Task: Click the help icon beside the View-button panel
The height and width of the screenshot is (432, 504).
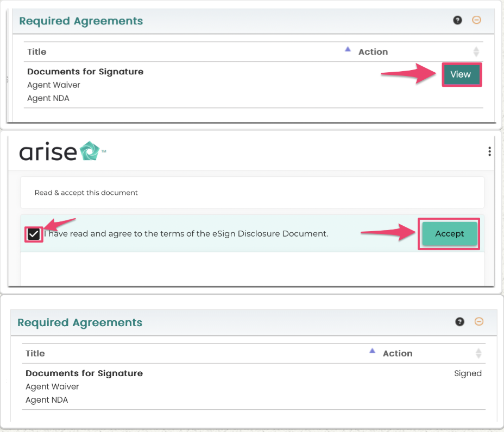Action: 457,21
